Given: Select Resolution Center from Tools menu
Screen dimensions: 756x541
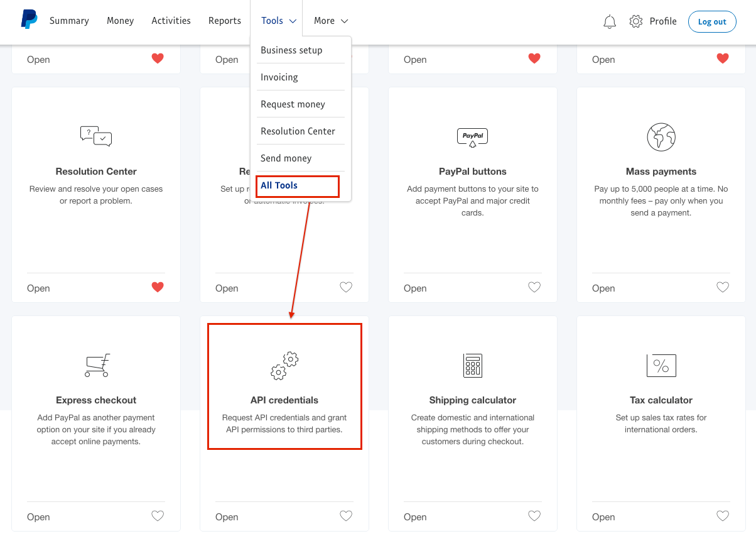Looking at the screenshot, I should click(301, 131).
